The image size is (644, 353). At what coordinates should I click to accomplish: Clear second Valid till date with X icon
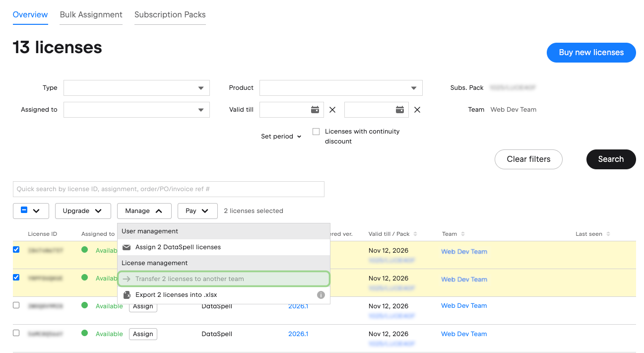click(x=417, y=110)
